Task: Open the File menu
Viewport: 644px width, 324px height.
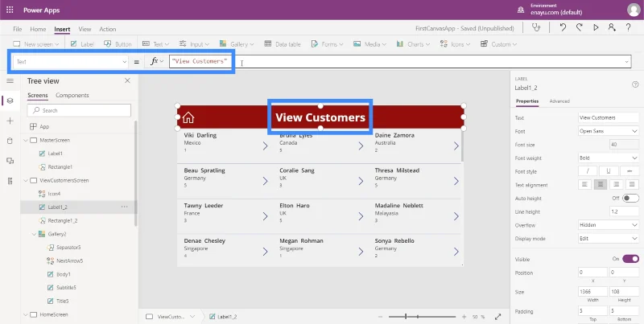Action: pos(17,29)
